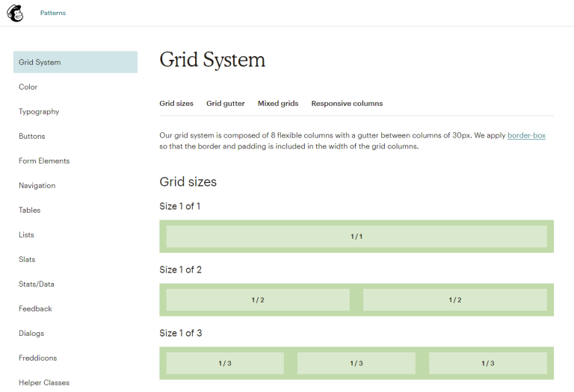This screenshot has width=574, height=392.
Task: Click the last 1/3 grid column block
Action: tap(488, 364)
